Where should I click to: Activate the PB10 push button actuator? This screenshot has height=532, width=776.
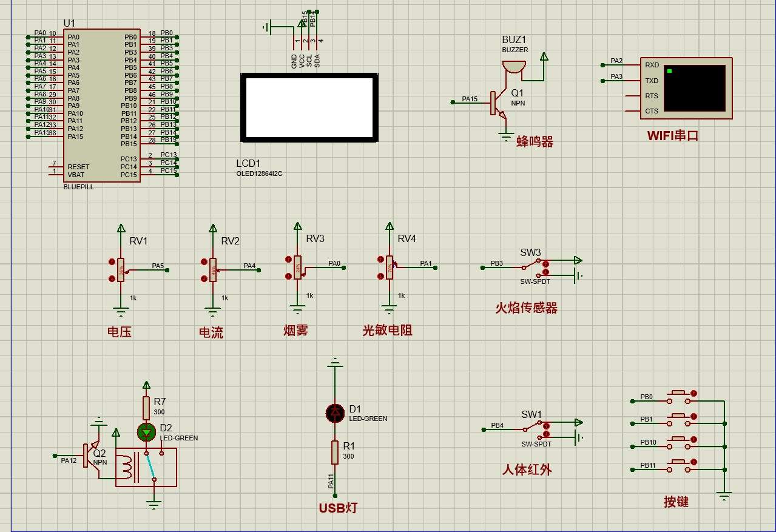tap(693, 439)
